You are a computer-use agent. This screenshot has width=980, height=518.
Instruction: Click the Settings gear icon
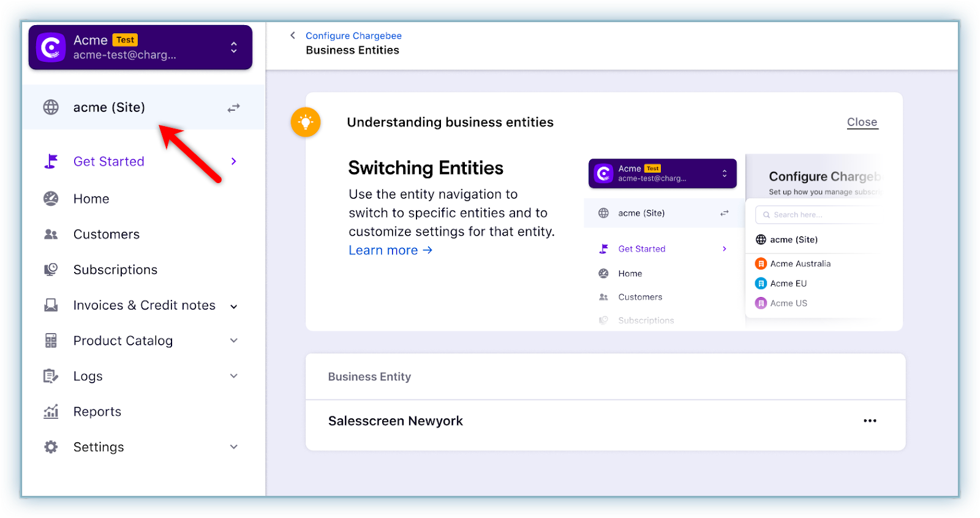click(x=51, y=447)
